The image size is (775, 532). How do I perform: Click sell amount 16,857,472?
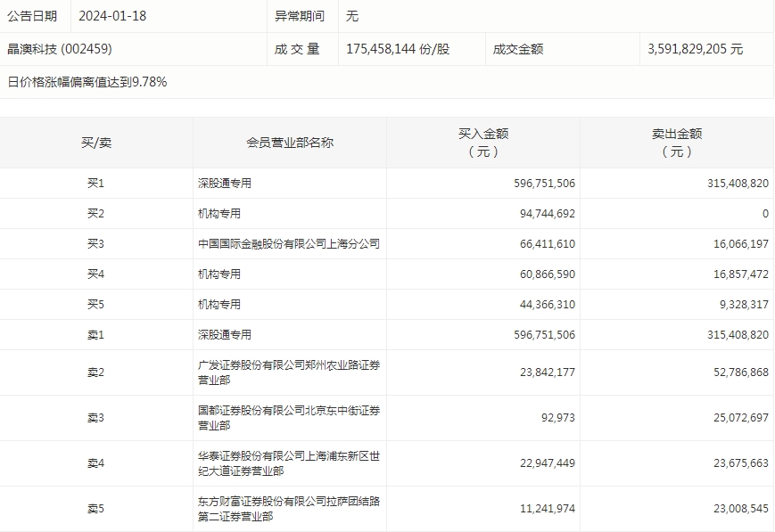[x=741, y=274]
